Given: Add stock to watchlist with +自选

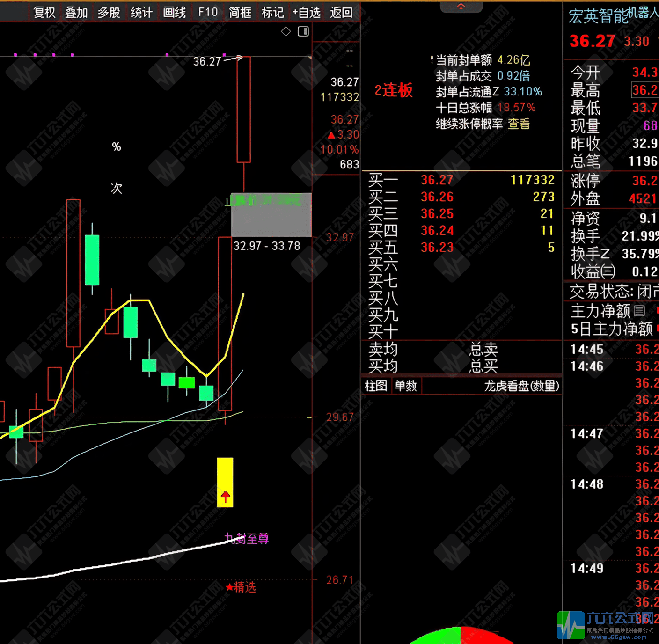Looking at the screenshot, I should 307,13.
